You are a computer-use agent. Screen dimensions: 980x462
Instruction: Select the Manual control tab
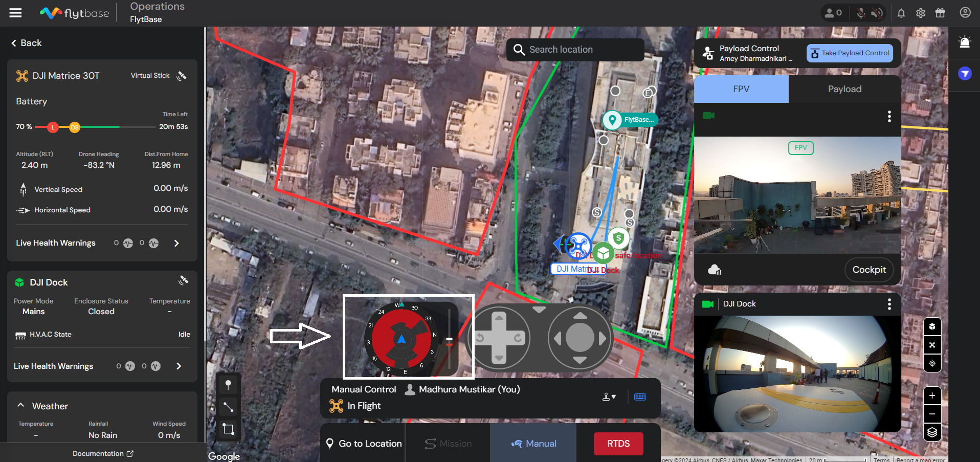pos(533,444)
